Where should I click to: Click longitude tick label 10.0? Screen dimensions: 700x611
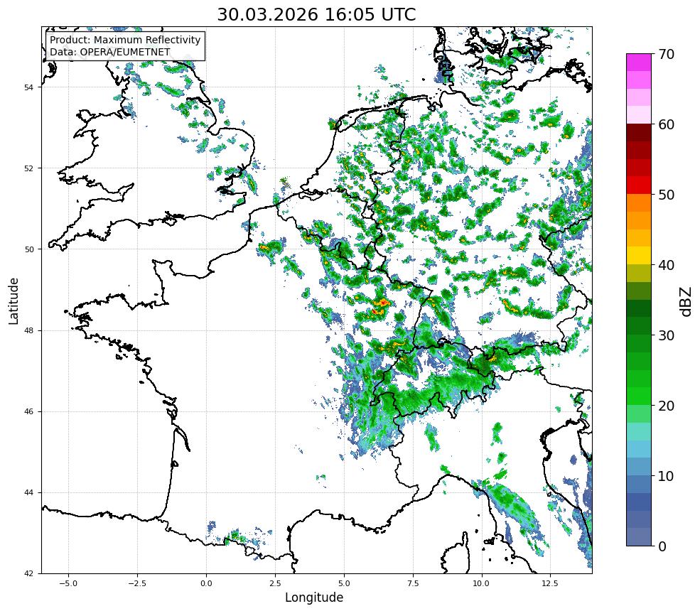pos(481,583)
